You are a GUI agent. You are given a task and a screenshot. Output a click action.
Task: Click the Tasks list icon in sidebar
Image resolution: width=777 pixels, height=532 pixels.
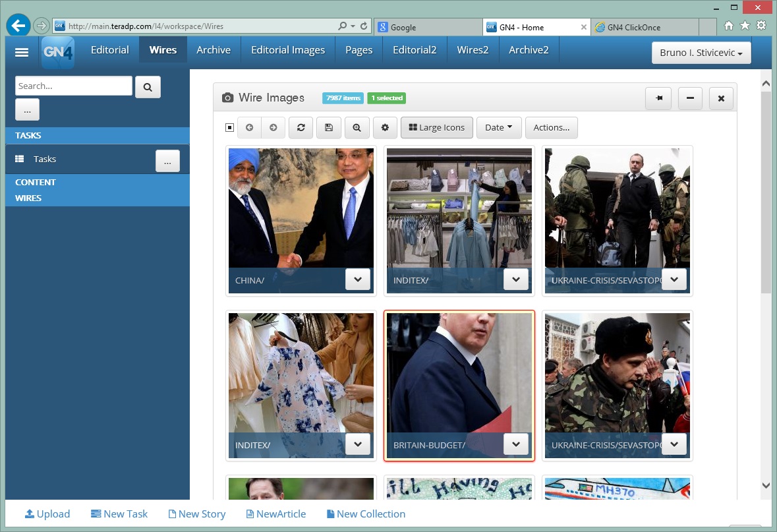(19, 159)
